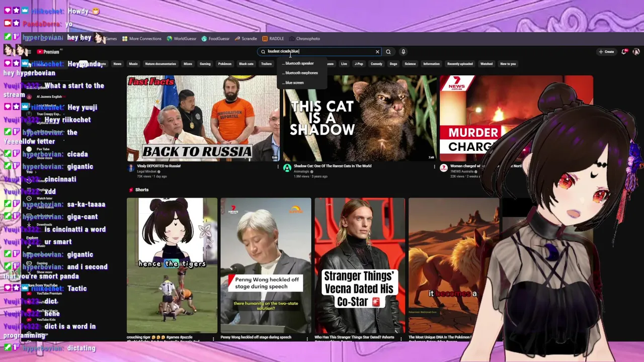Image resolution: width=644 pixels, height=362 pixels.
Task: Open the Animalogic channel avatar
Action: coord(287,168)
